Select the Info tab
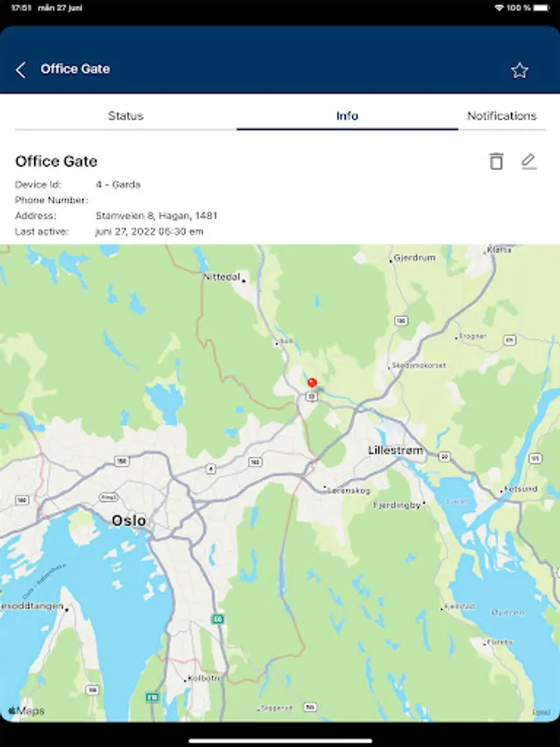The image size is (560, 747). [347, 115]
